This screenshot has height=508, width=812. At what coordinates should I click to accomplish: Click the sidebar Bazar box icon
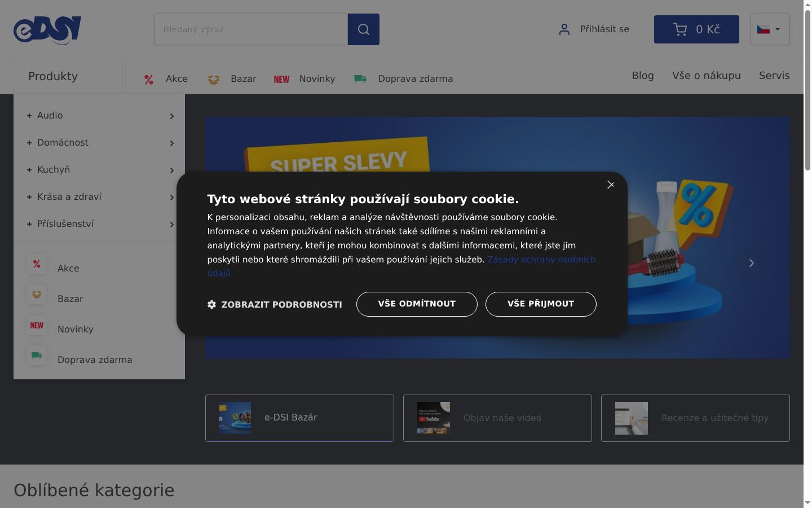pyautogui.click(x=37, y=295)
